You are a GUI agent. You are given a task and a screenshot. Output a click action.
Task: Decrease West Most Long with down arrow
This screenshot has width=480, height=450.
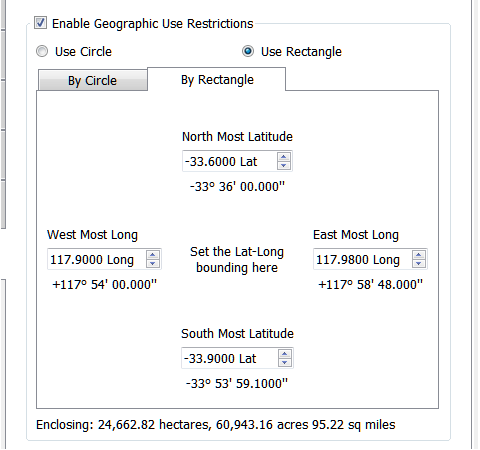(x=152, y=263)
